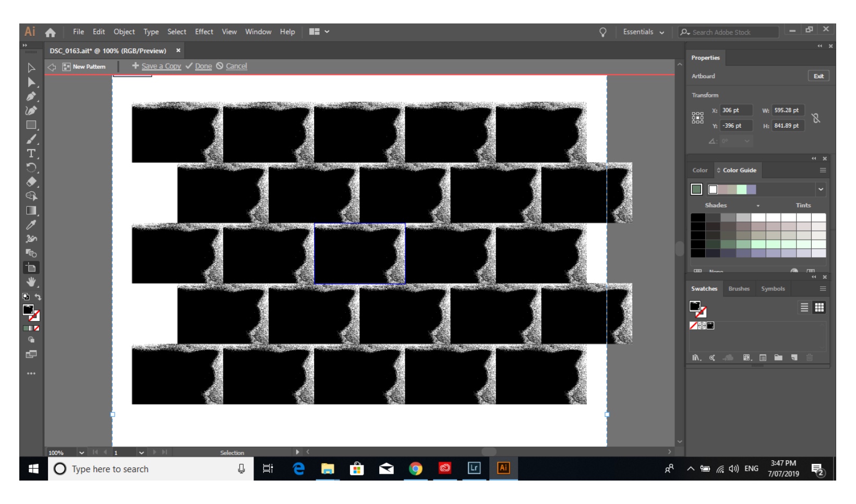Open the zoom level dropdown at 100%
The width and height of the screenshot is (856, 504).
click(x=82, y=452)
